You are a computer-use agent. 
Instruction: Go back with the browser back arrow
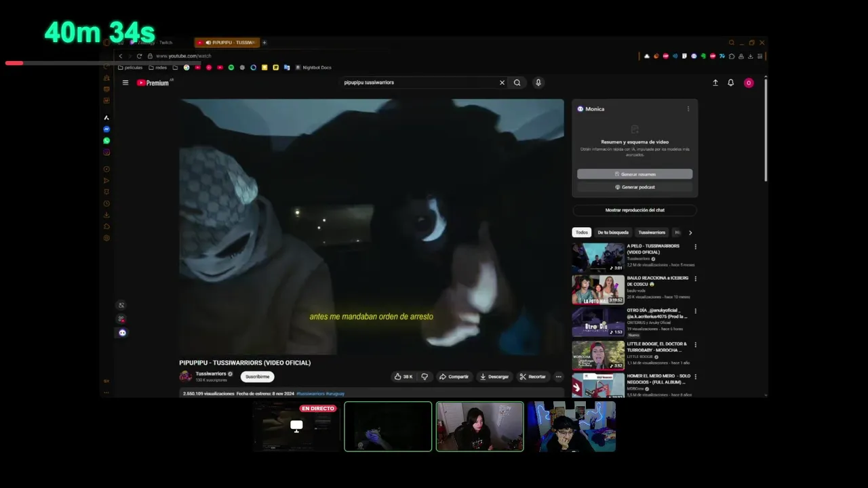tap(121, 56)
